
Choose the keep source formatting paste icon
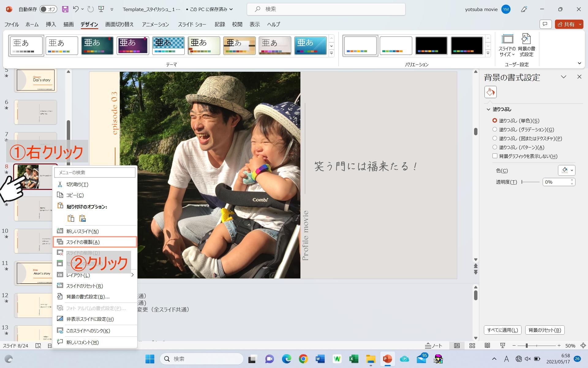coord(71,218)
